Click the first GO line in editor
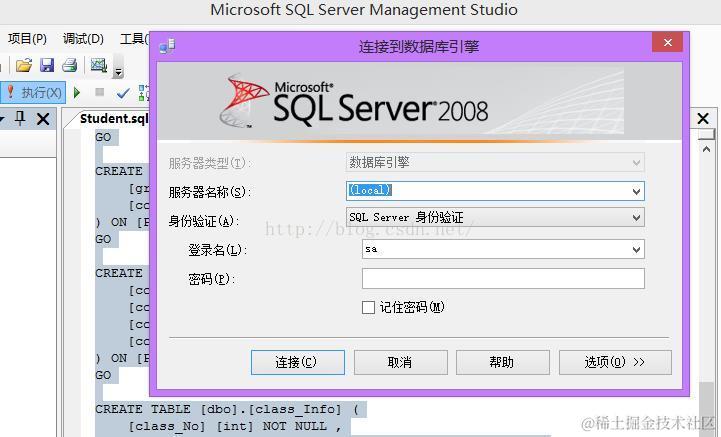This screenshot has height=437, width=721. (103, 137)
